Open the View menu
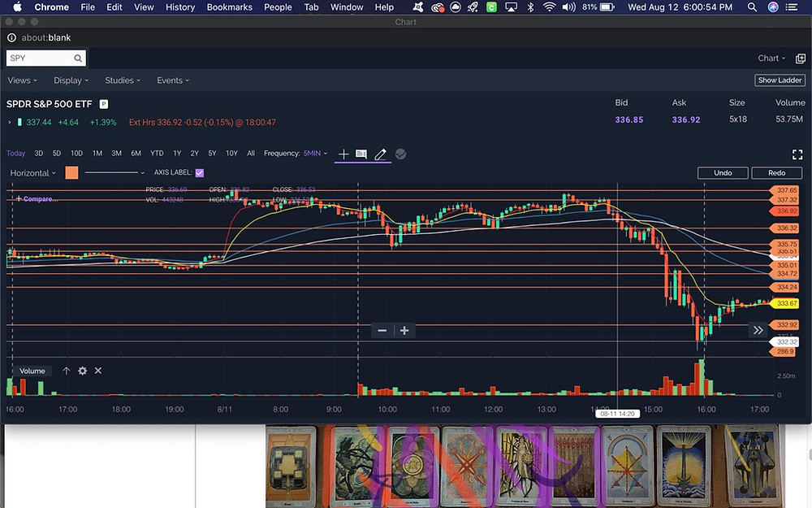The image size is (812, 508). pyautogui.click(x=144, y=7)
